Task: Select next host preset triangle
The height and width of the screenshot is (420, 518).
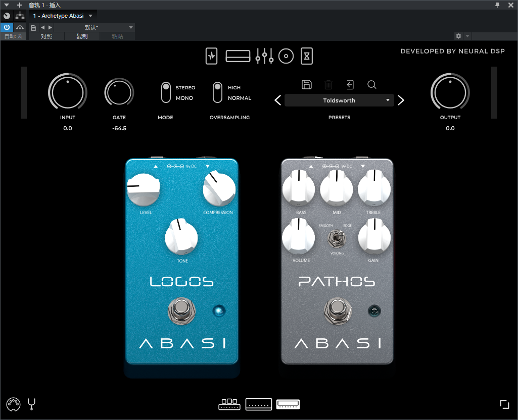Action: [x=50, y=27]
